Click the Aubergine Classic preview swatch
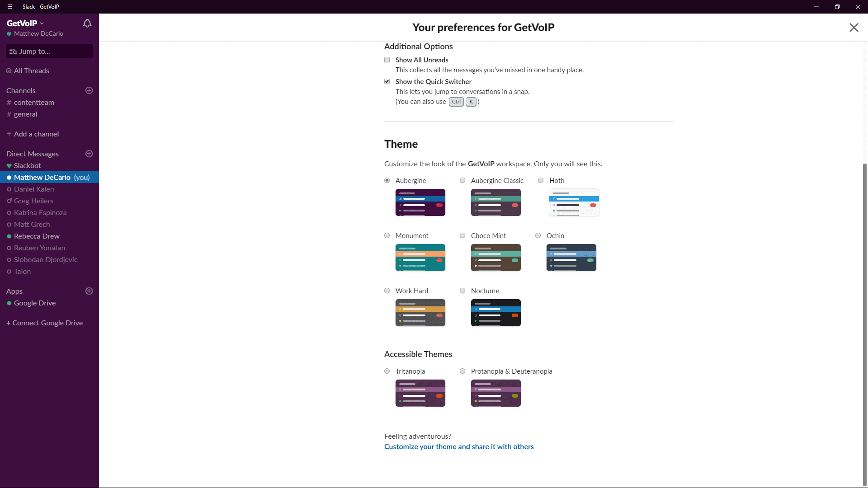The height and width of the screenshot is (488, 868). coord(496,202)
